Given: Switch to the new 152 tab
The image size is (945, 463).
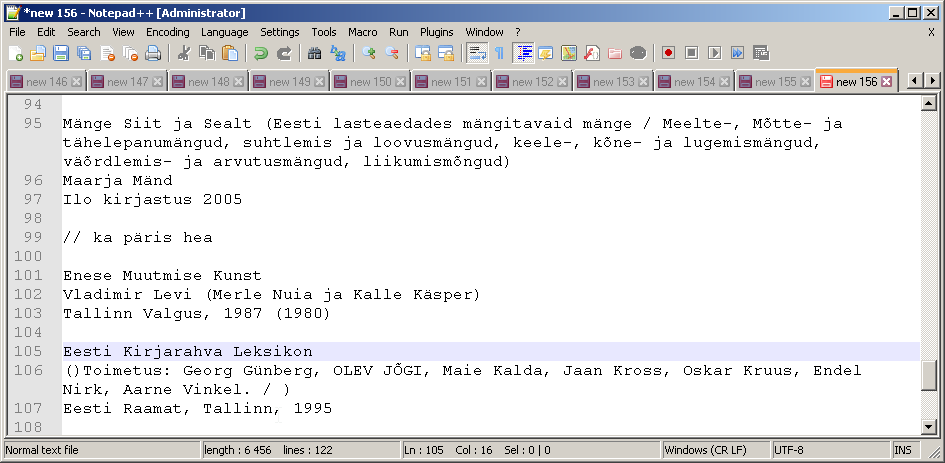Looking at the screenshot, I should 532,82.
